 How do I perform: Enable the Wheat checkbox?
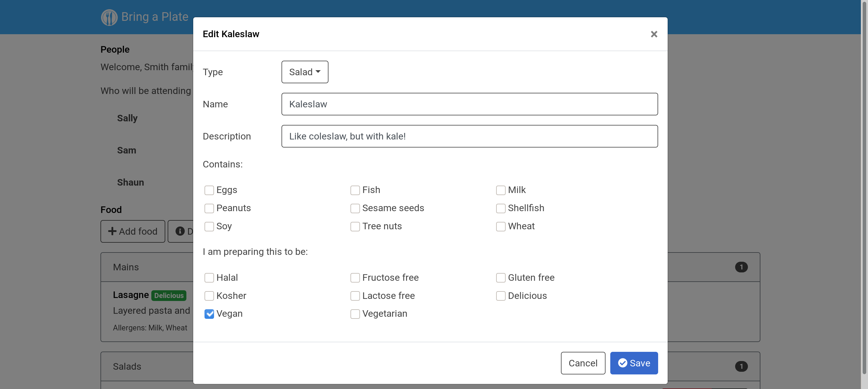(x=500, y=227)
